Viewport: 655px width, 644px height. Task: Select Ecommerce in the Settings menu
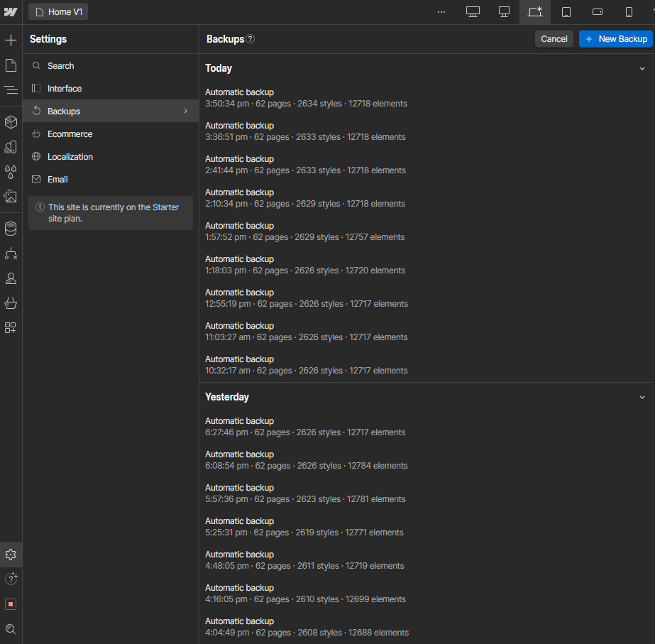click(70, 133)
